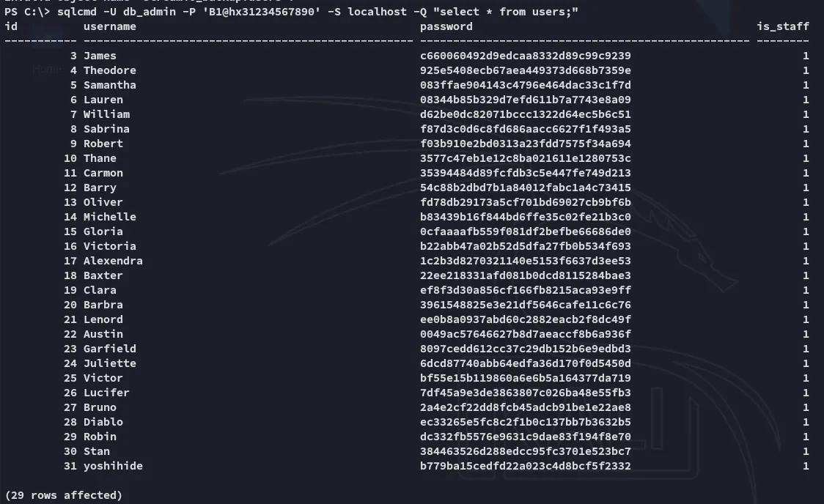
Task: Click the is_staff value for Stan
Action: coord(806,451)
